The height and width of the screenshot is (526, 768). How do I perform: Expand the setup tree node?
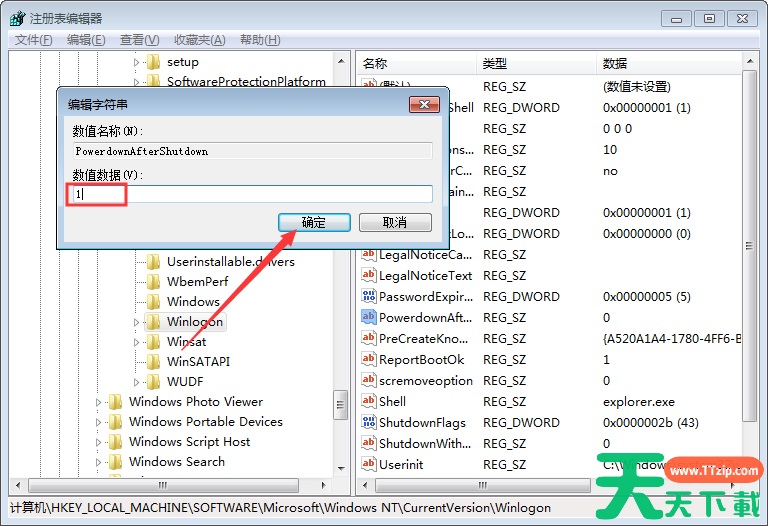pyautogui.click(x=137, y=62)
